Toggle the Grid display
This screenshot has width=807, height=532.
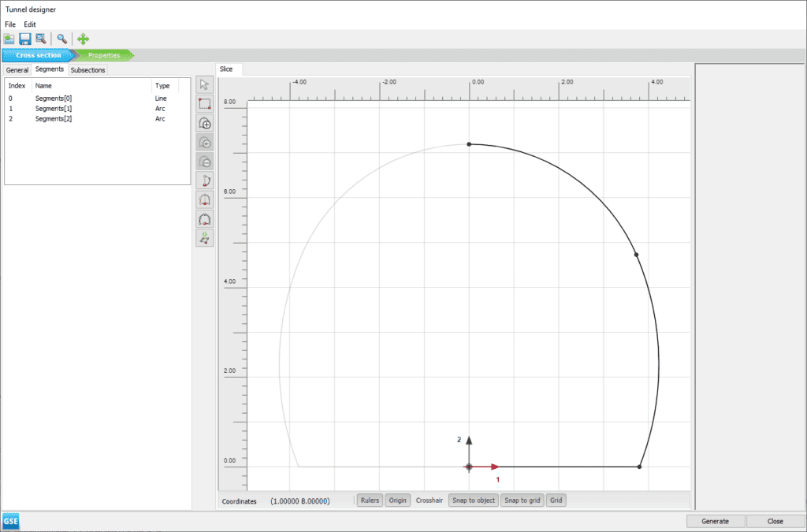tap(556, 500)
